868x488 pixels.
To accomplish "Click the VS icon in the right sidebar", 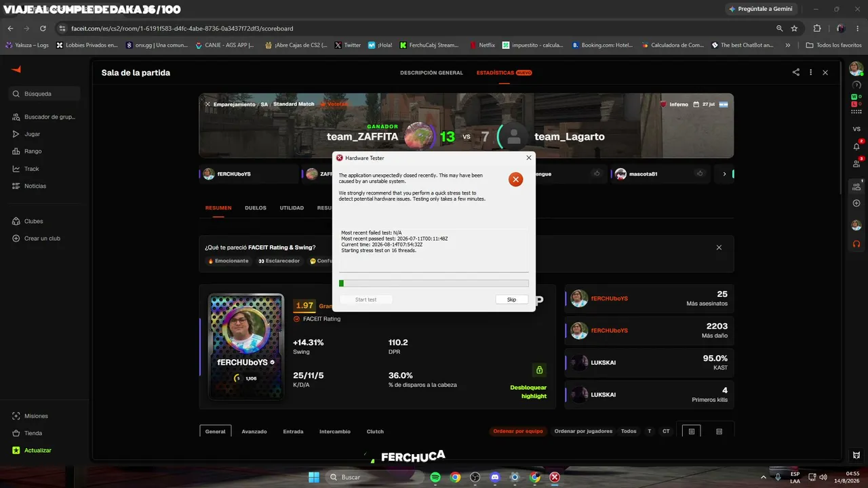I will tap(856, 129).
